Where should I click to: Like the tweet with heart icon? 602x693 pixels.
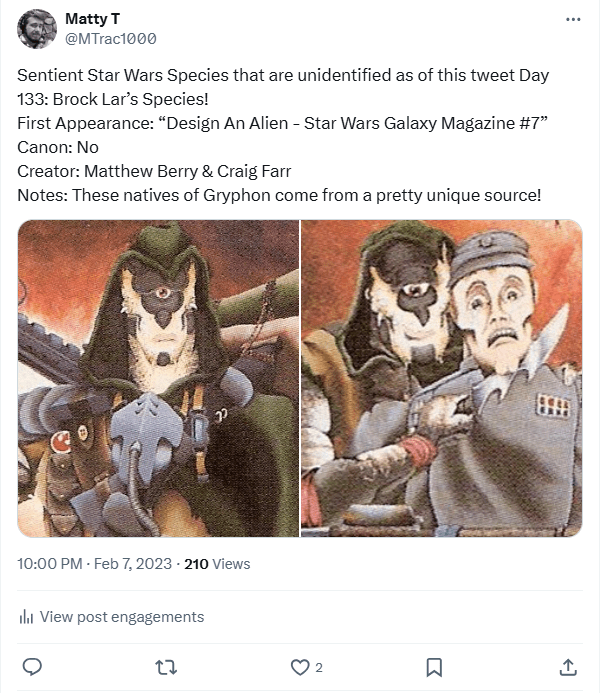click(x=299, y=666)
